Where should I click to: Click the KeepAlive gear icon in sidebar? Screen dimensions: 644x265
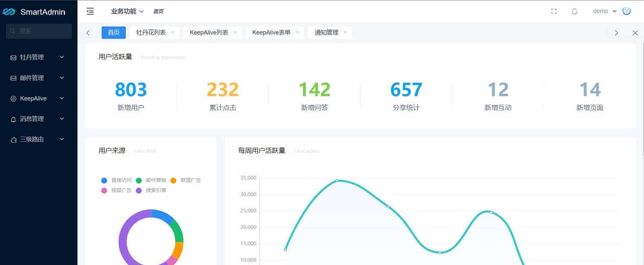pyautogui.click(x=14, y=99)
